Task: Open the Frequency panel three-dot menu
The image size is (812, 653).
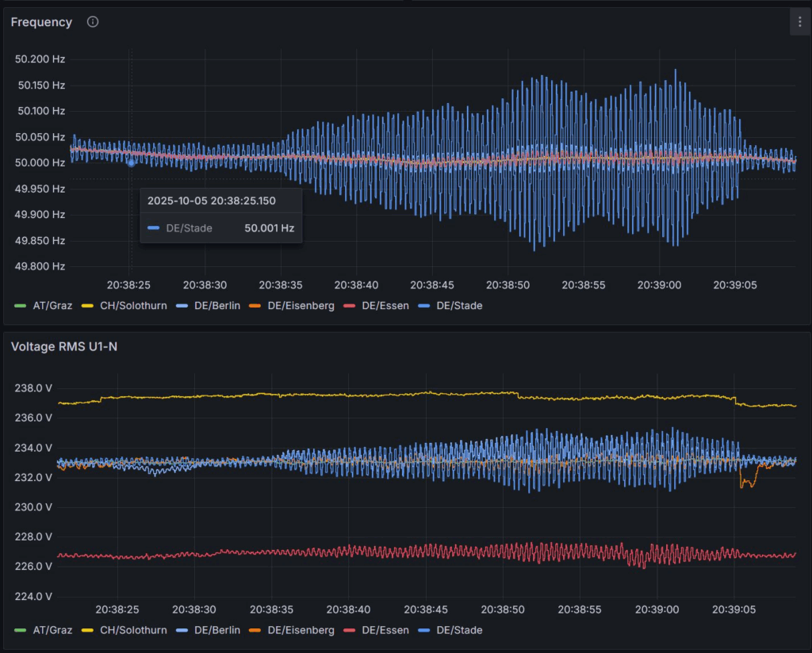Action: pos(799,22)
